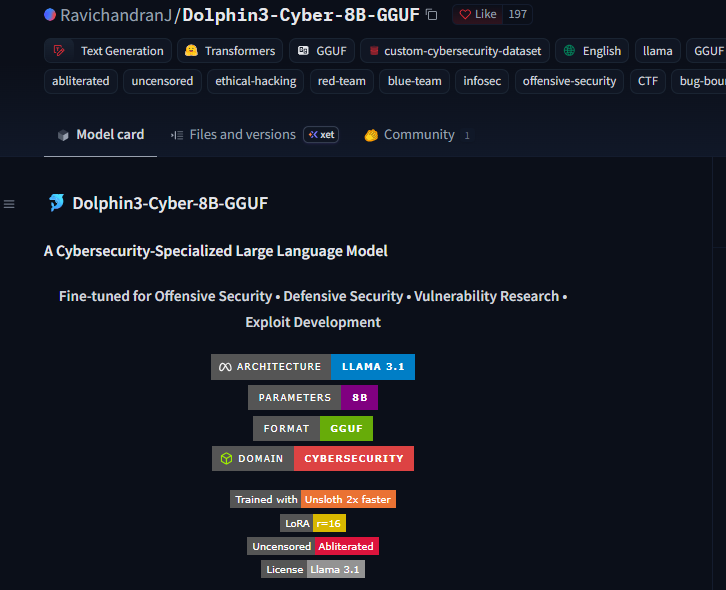Open the table of contents hamburger menu
The width and height of the screenshot is (726, 590).
click(x=9, y=204)
